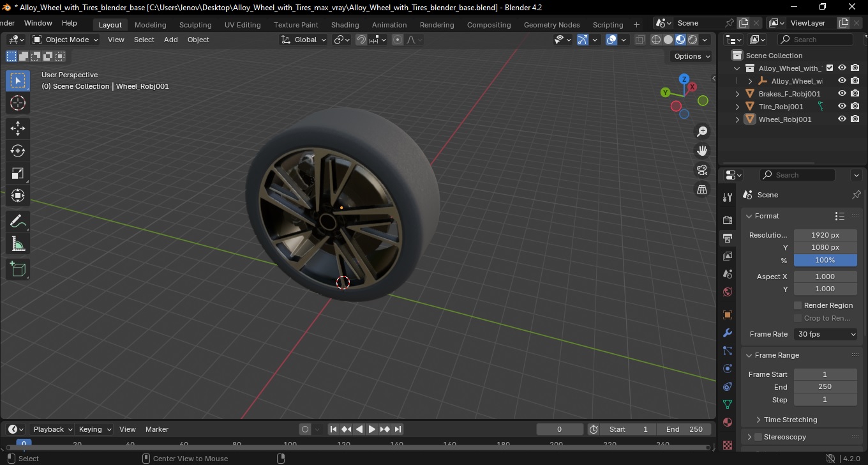The height and width of the screenshot is (465, 868).
Task: Select the Annotate tool
Action: (x=18, y=222)
